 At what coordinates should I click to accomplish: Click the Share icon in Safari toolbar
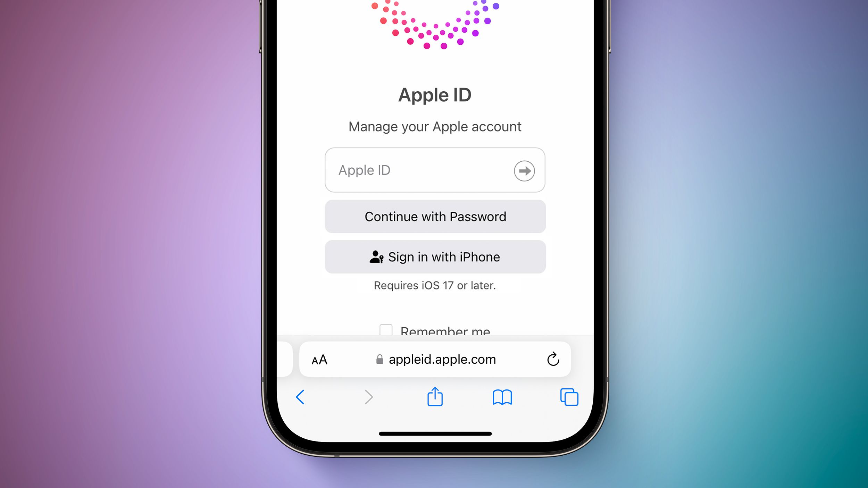435,397
